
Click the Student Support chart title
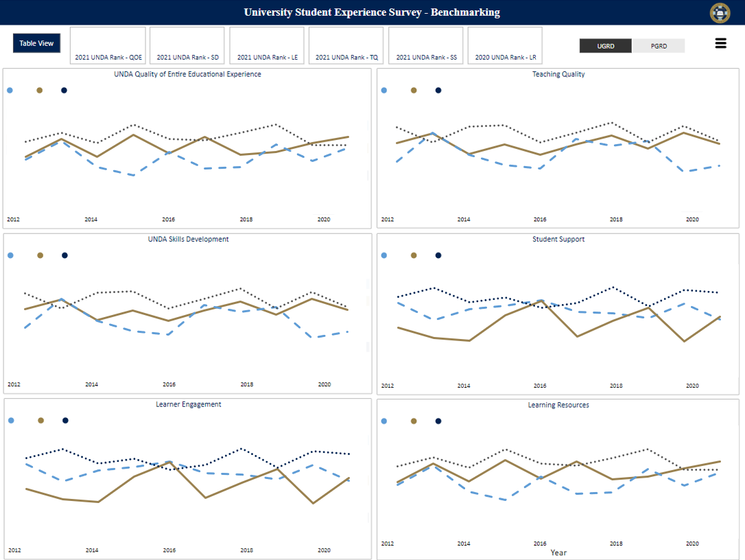pos(558,239)
